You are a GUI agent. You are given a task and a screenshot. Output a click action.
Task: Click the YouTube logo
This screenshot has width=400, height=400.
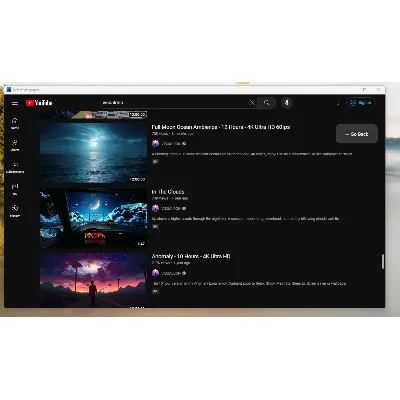click(39, 103)
